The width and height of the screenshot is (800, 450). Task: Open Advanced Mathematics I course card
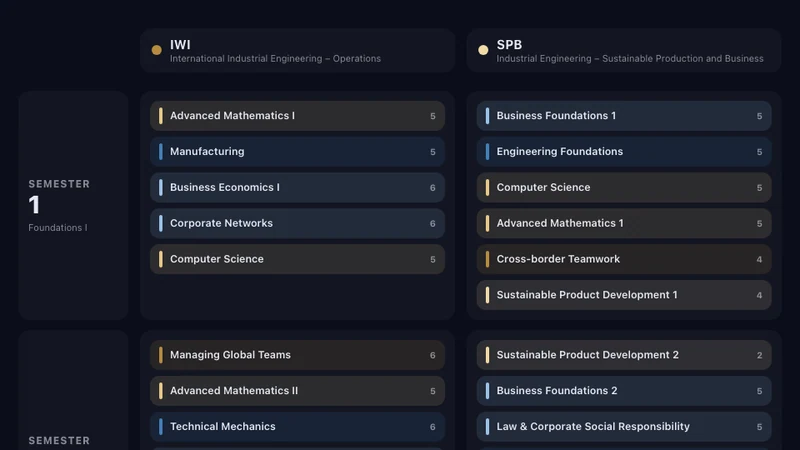pos(297,116)
